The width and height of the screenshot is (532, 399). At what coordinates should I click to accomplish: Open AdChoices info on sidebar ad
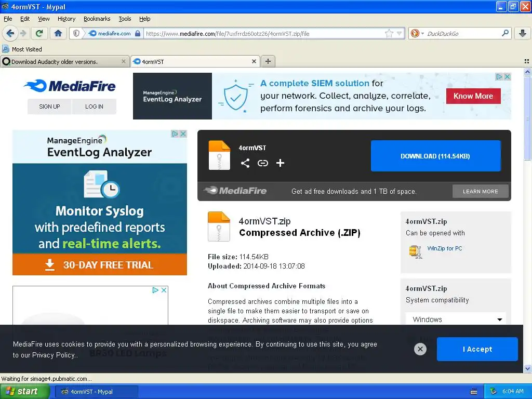coord(175,134)
